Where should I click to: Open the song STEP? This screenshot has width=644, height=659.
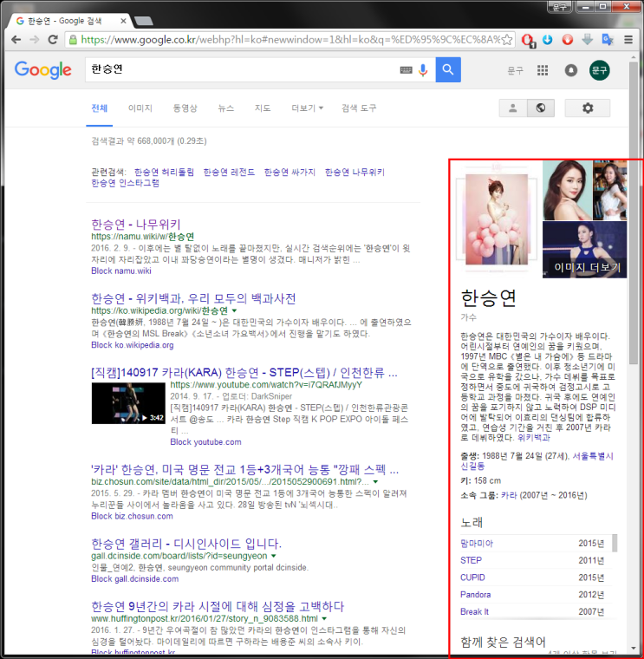coord(471,560)
